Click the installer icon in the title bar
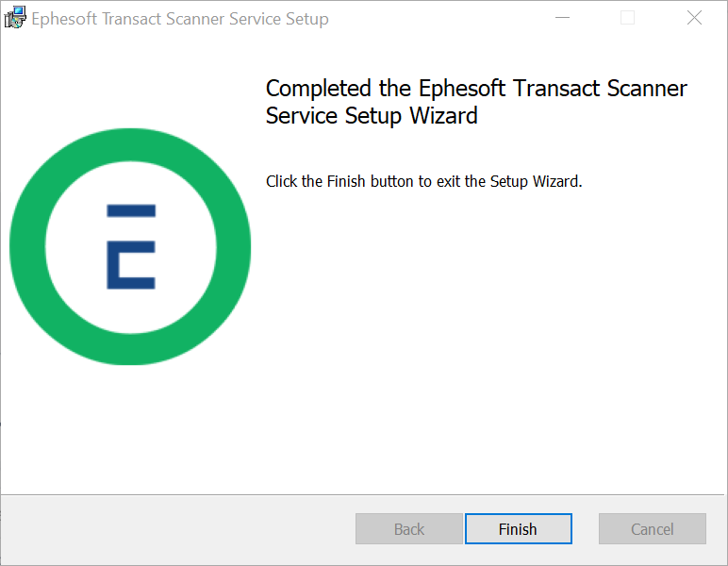This screenshot has height=566, width=728. 15,17
